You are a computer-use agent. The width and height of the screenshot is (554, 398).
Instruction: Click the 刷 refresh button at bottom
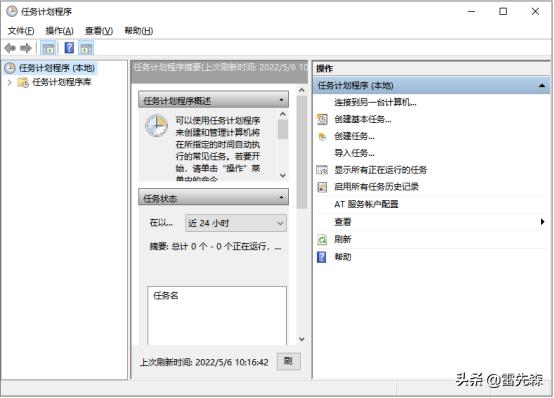[288, 361]
